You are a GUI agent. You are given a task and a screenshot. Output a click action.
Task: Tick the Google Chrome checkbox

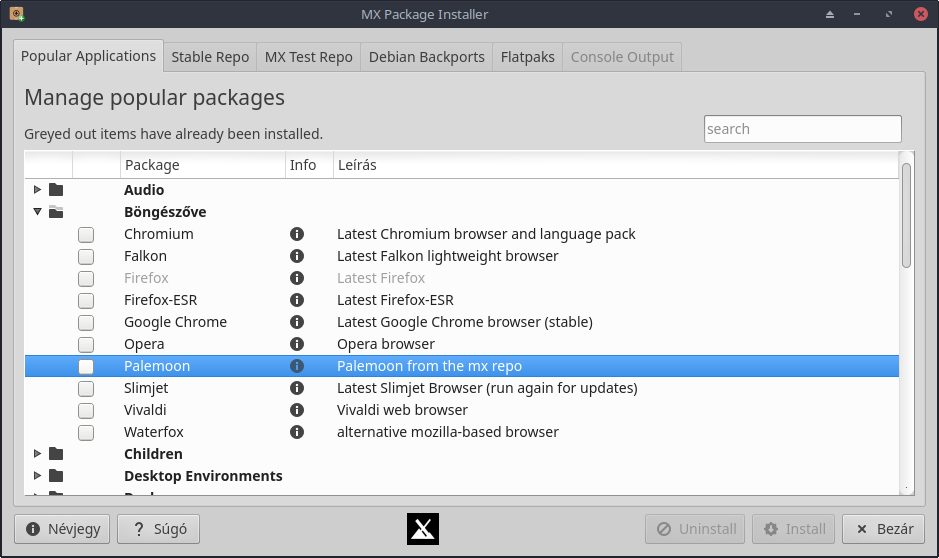click(86, 323)
